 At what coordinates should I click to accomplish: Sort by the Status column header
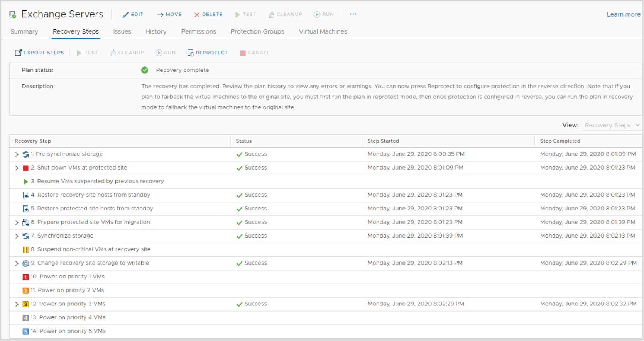(244, 141)
